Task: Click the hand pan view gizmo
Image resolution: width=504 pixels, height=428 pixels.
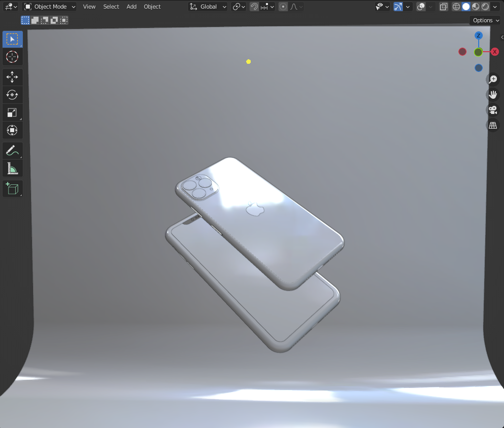Action: (493, 95)
